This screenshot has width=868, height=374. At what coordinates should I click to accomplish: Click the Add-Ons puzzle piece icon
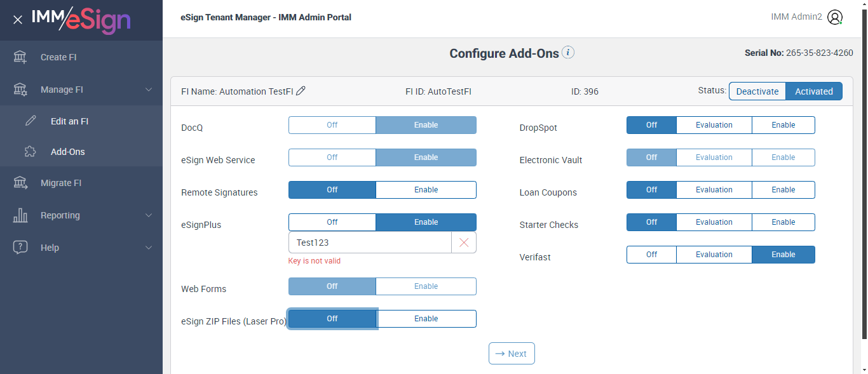tap(31, 152)
